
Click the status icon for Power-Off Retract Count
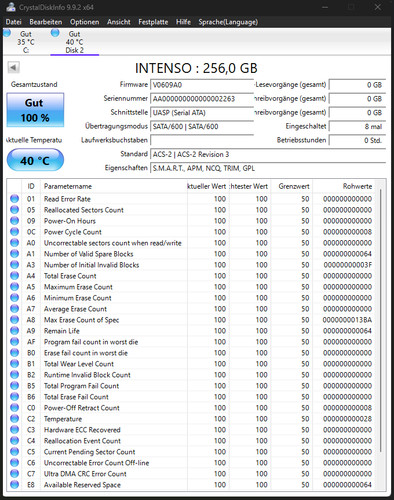(x=14, y=408)
